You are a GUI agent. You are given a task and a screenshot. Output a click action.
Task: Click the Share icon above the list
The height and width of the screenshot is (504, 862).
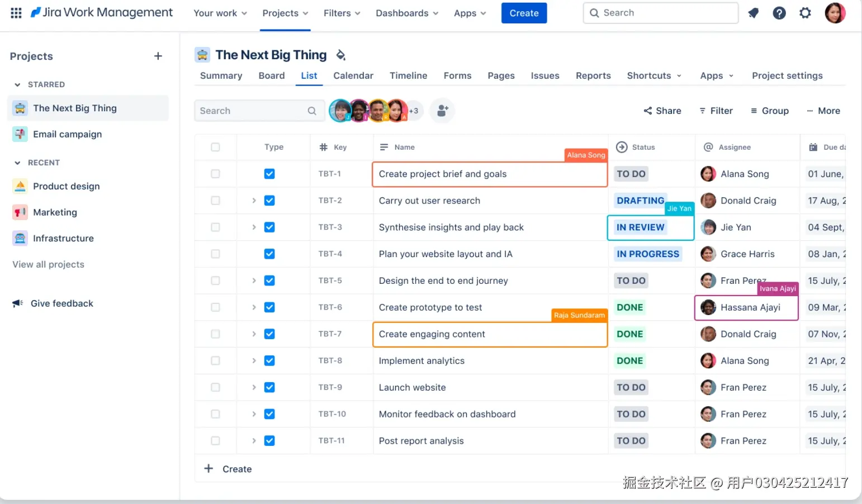(647, 111)
